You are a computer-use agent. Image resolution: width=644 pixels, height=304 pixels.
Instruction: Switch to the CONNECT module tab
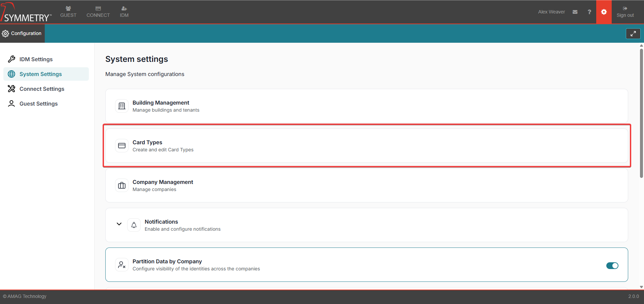(98, 12)
